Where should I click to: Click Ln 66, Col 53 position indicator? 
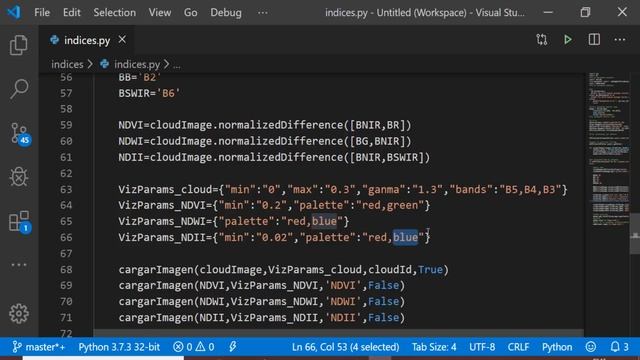345,347
